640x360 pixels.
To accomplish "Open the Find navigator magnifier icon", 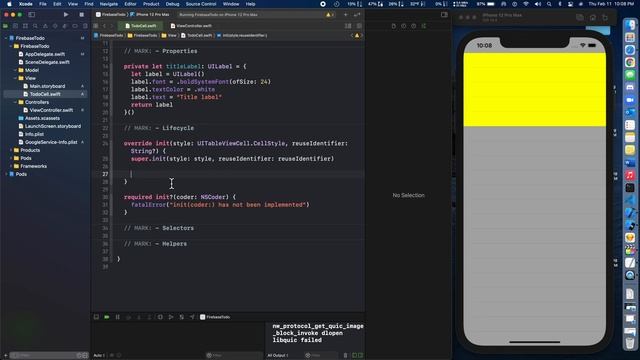I will [x=35, y=26].
